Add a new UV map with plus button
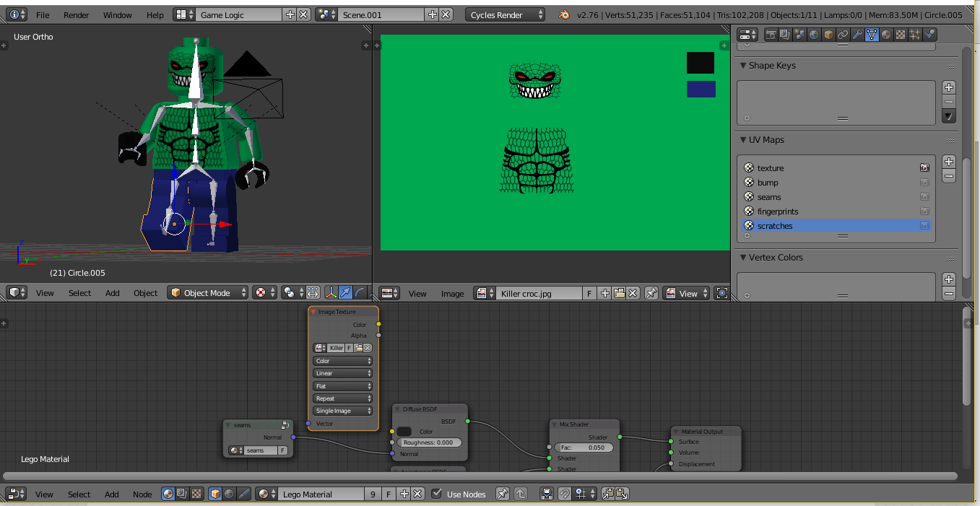 pos(949,161)
